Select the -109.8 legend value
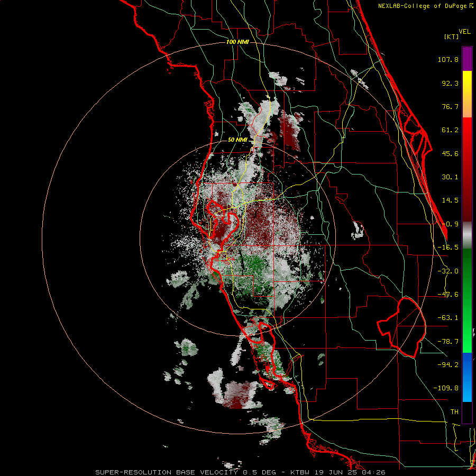 coord(446,388)
